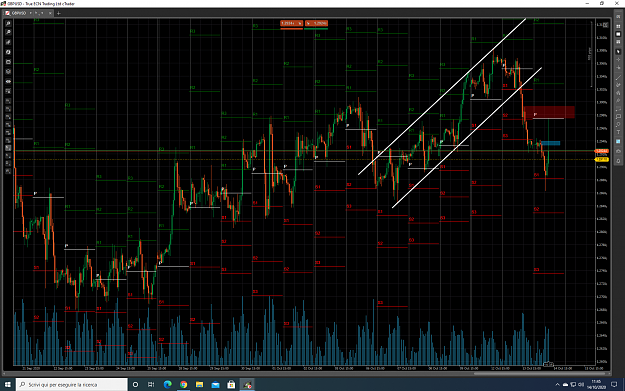Expand the hidden system tray icons chevron
The image size is (625, 391).
click(x=557, y=385)
